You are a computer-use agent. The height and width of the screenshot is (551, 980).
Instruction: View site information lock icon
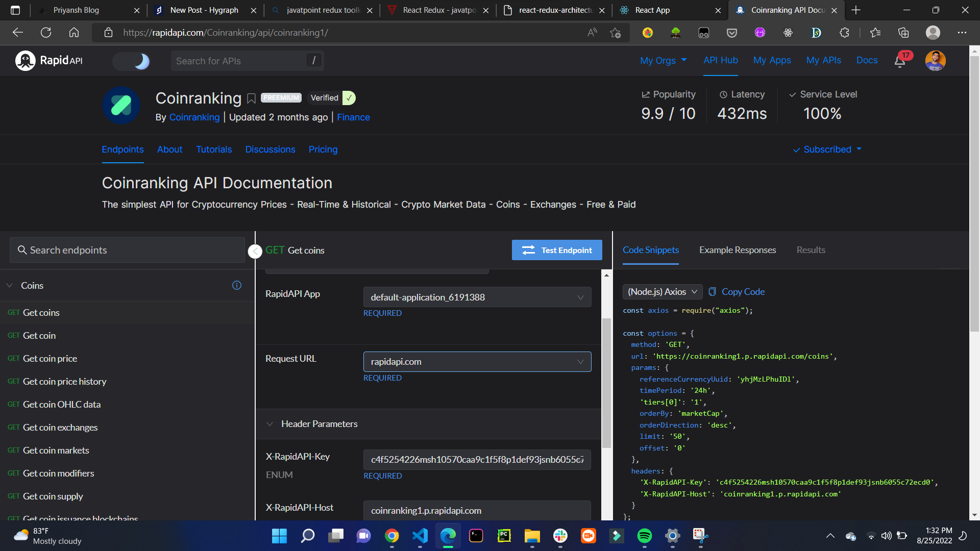[x=108, y=33]
